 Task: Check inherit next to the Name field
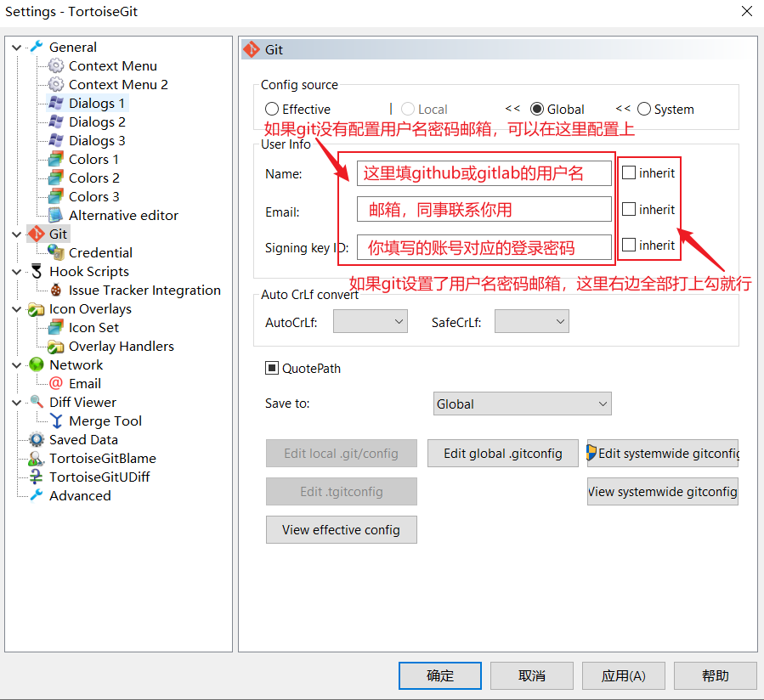(628, 172)
